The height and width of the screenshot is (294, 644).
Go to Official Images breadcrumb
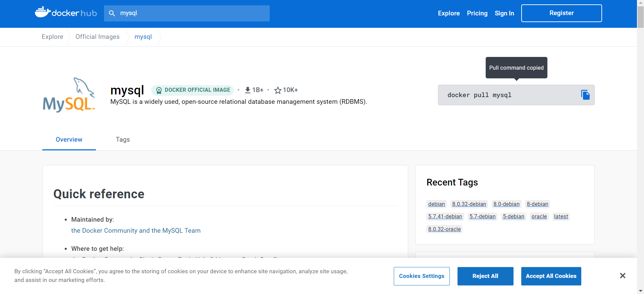98,37
